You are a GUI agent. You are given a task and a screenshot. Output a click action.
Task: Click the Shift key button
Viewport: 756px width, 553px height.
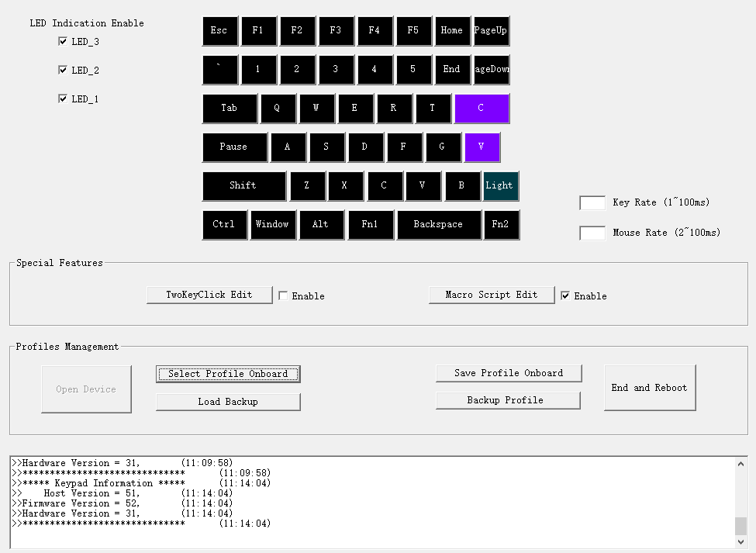(x=244, y=186)
